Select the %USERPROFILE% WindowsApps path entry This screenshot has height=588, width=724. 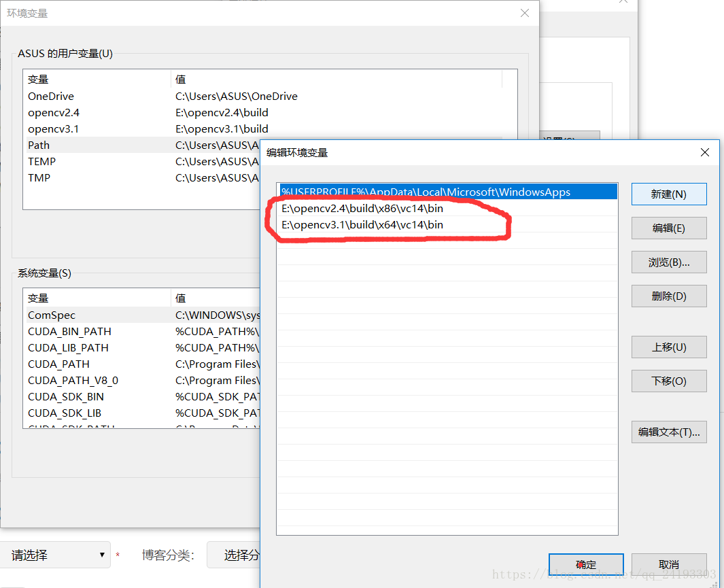449,192
